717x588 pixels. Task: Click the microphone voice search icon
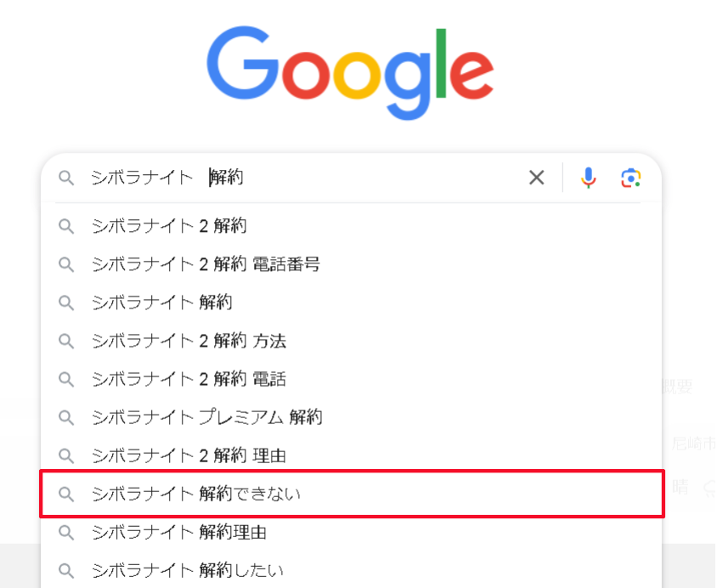pyautogui.click(x=588, y=178)
